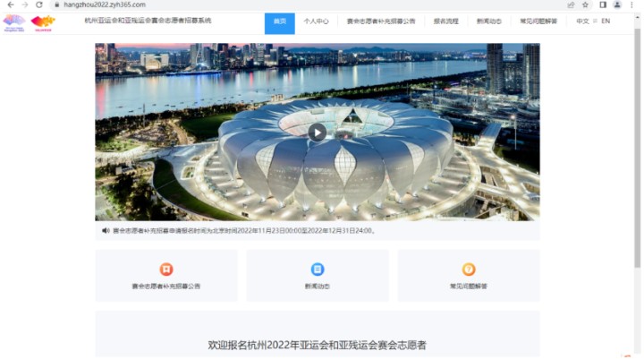Click the browser back arrow
Image resolution: width=644 pixels, height=360 pixels.
[x=11, y=4]
